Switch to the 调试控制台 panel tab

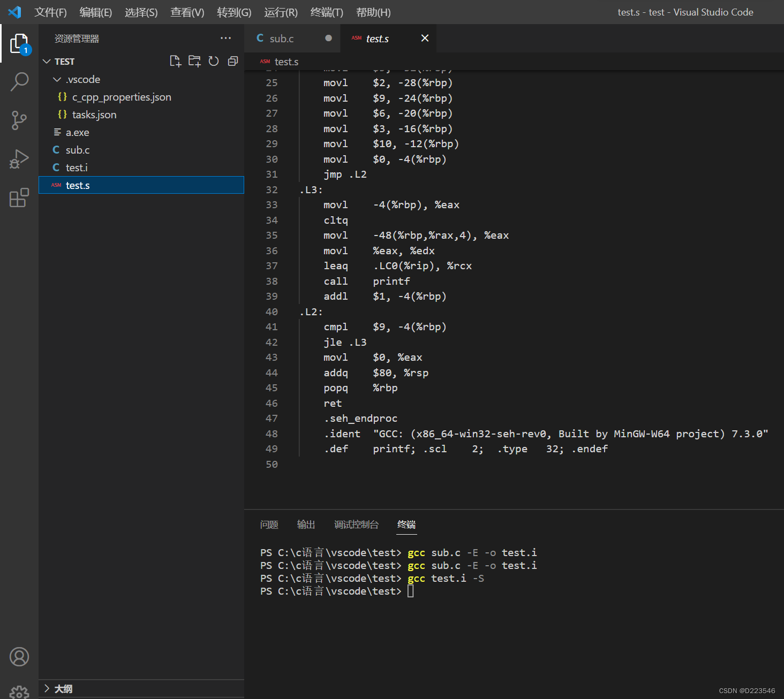tap(357, 525)
